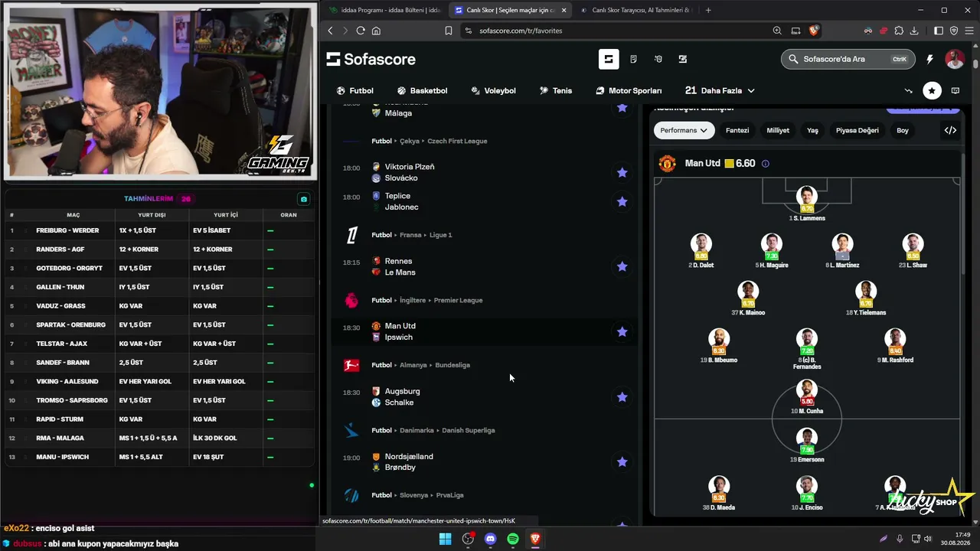
Task: Open the Brave browser taskbar icon
Action: pos(535,539)
